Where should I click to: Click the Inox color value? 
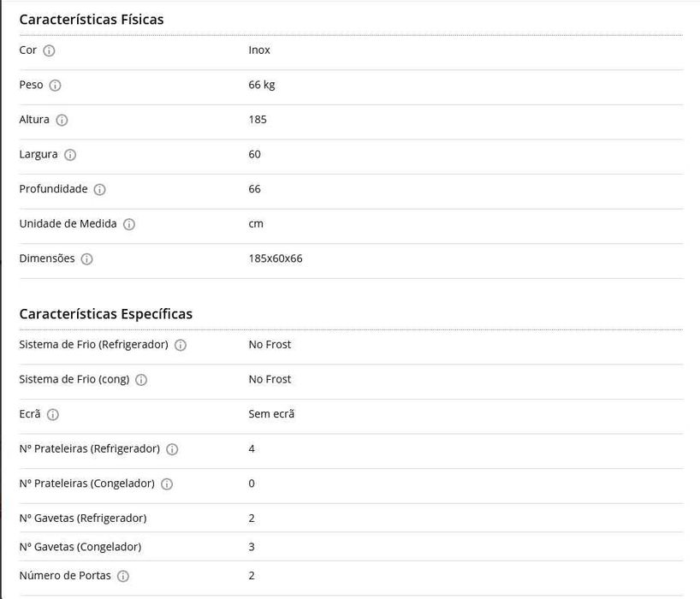[x=259, y=50]
